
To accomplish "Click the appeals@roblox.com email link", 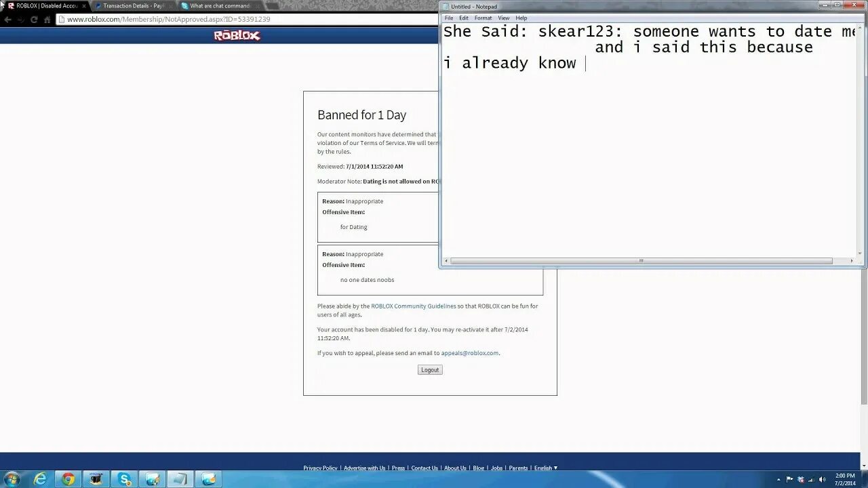I will (470, 352).
